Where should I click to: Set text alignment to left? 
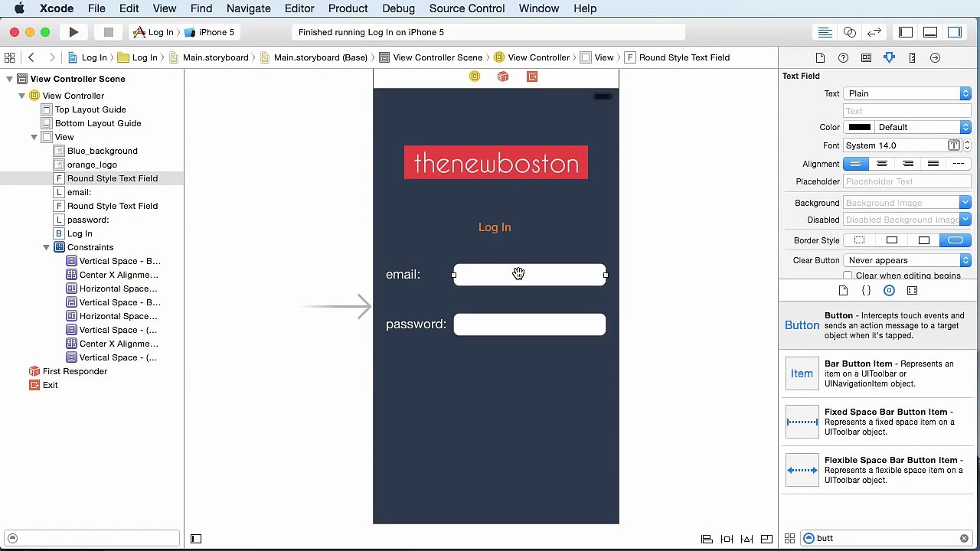point(856,164)
